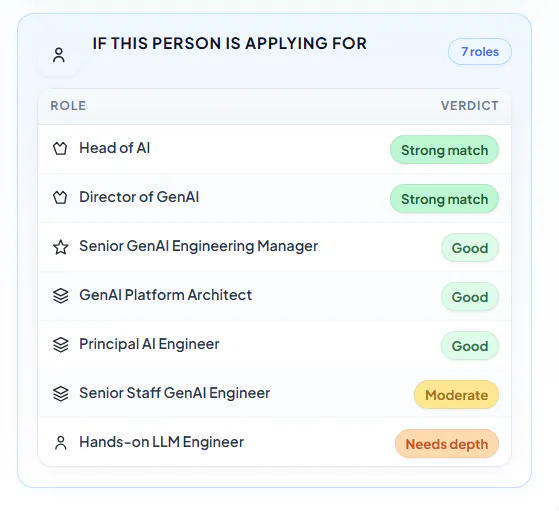
Task: Click the Good badge for Senior GenAI Engineering Manager
Action: 470,248
